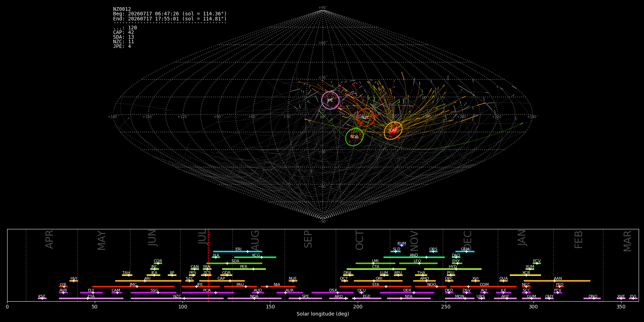
Task: Click the CAP: 42 count in the legend
Action: pos(123,33)
